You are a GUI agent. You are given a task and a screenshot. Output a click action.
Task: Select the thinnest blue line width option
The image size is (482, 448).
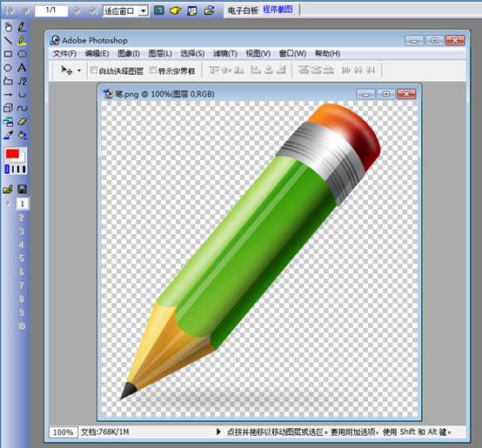(7, 169)
